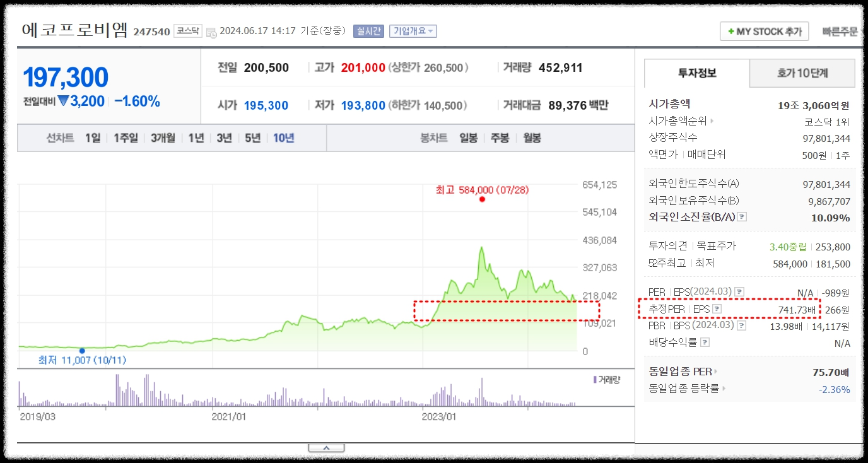Switch to the 호가10단계 tab
The height and width of the screenshot is (463, 868).
point(802,73)
